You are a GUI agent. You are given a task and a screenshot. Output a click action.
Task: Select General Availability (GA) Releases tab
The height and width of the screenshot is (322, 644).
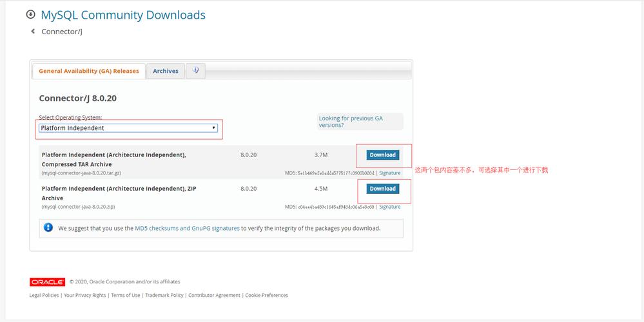coord(89,71)
